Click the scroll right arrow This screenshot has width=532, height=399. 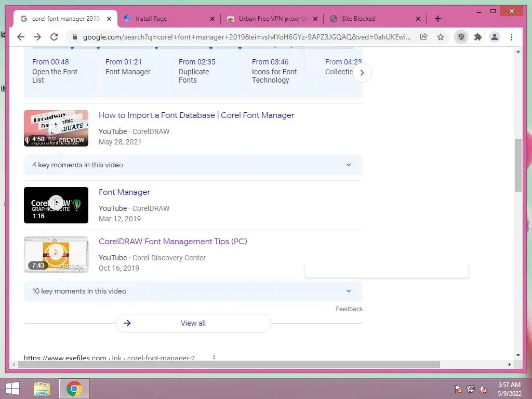509,364
